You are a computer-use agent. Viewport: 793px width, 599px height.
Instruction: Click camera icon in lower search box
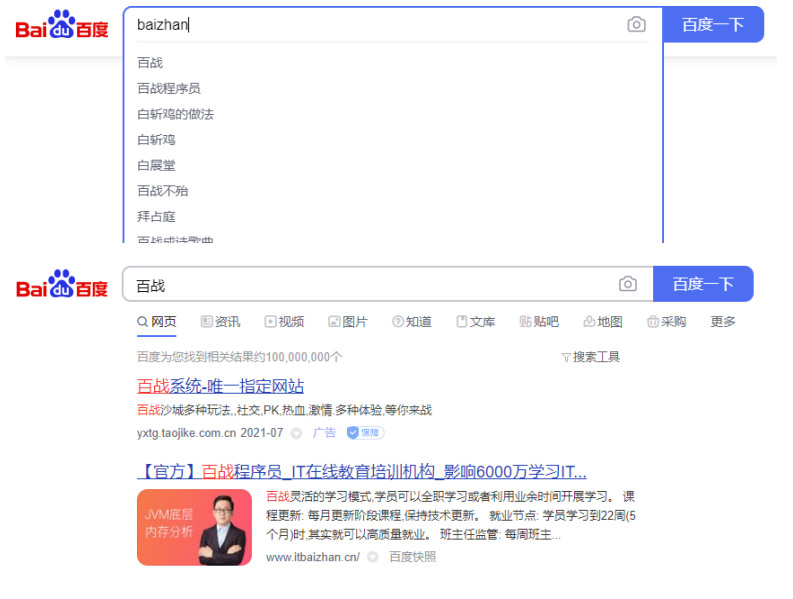(x=628, y=284)
